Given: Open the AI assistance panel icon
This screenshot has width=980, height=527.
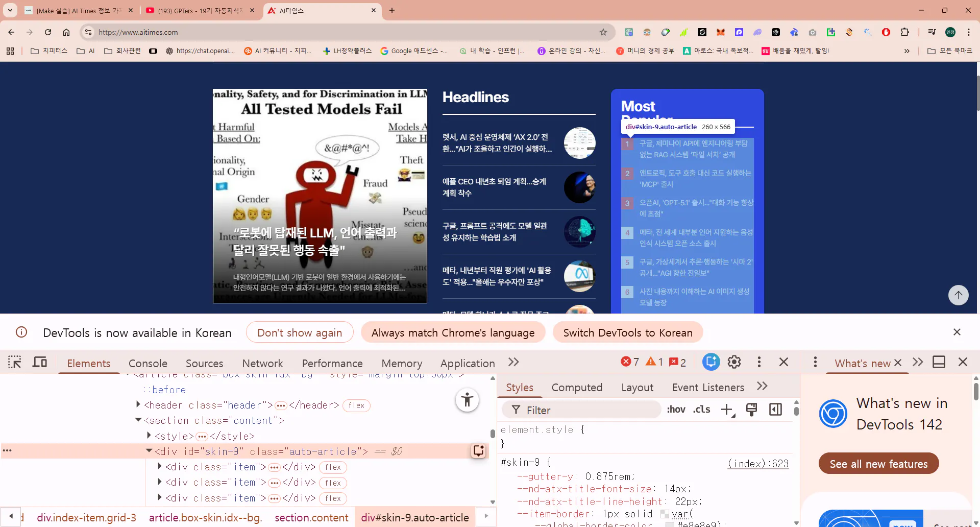Looking at the screenshot, I should [710, 362].
